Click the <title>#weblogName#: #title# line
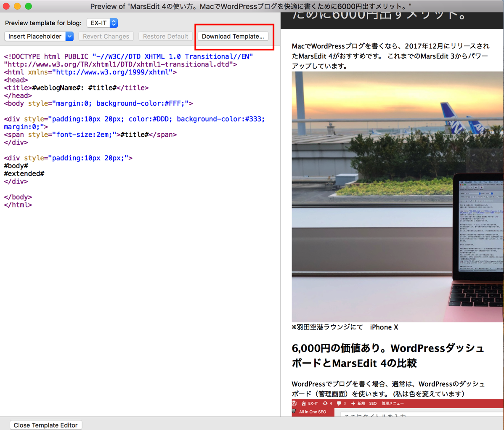The height and width of the screenshot is (430, 504). (x=76, y=88)
